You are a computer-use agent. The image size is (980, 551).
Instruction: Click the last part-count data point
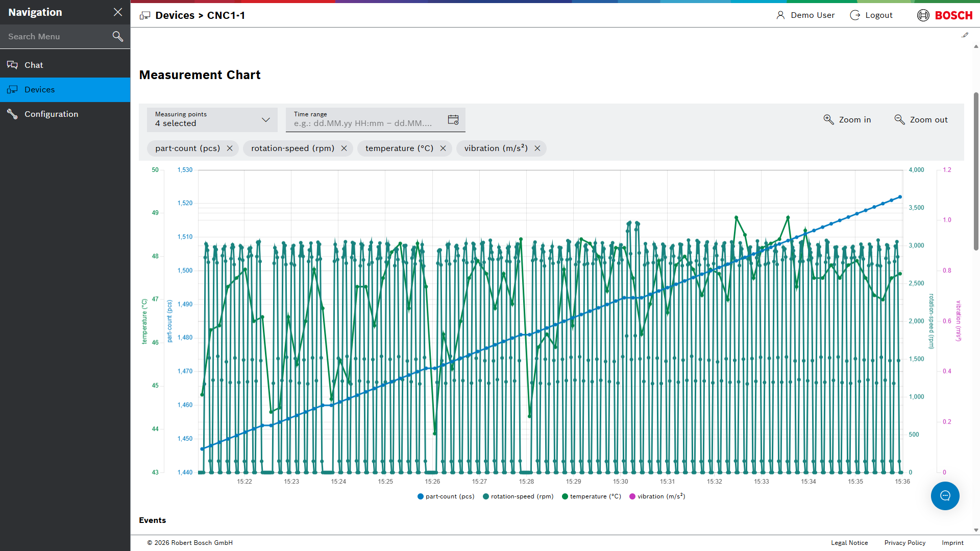coord(900,197)
